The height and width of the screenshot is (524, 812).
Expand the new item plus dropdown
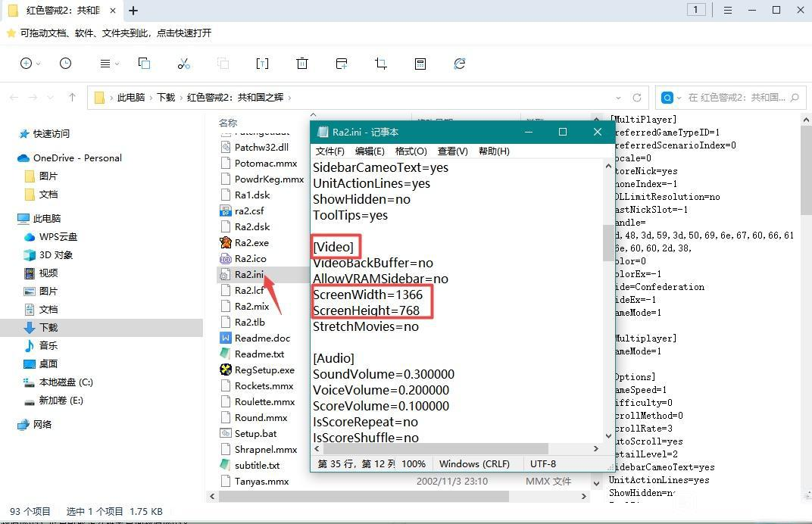pos(30,64)
